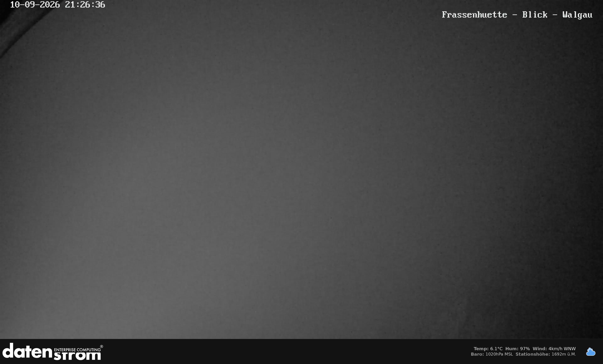This screenshot has width=603, height=364.
Task: Click the blue cloud weather icon
Action: [591, 352]
